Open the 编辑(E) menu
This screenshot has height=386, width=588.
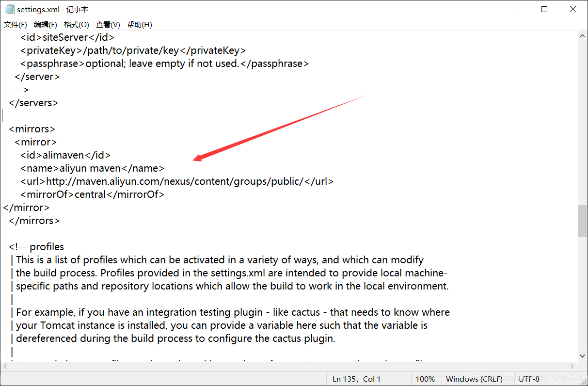(46, 24)
